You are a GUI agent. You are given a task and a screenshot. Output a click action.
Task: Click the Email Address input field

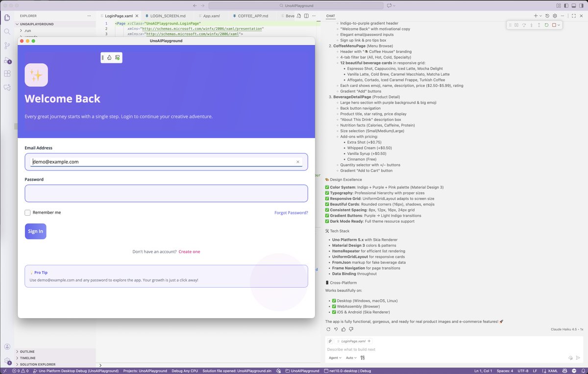point(166,162)
